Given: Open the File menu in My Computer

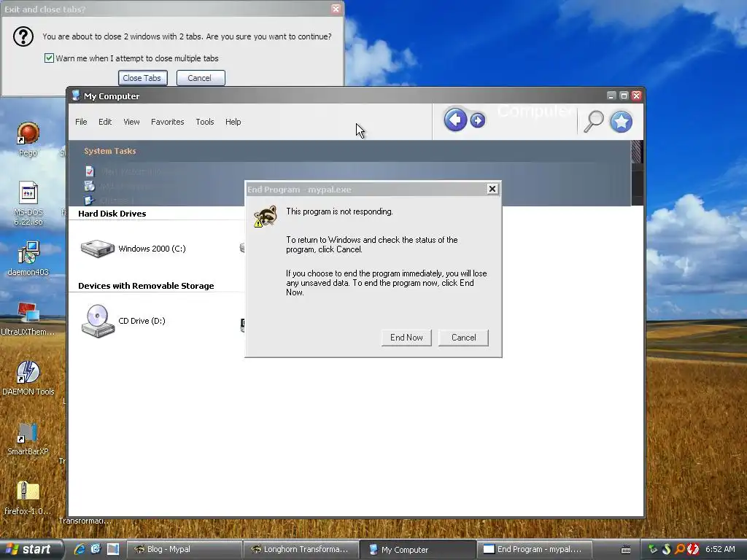Looking at the screenshot, I should [x=81, y=122].
